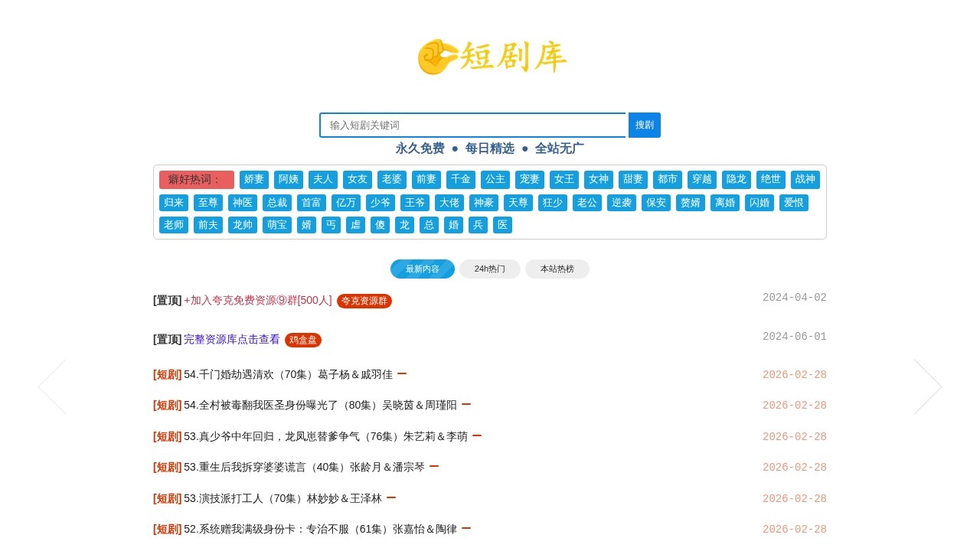
Task: Switch to the 24h热门 tab
Action: click(x=489, y=269)
